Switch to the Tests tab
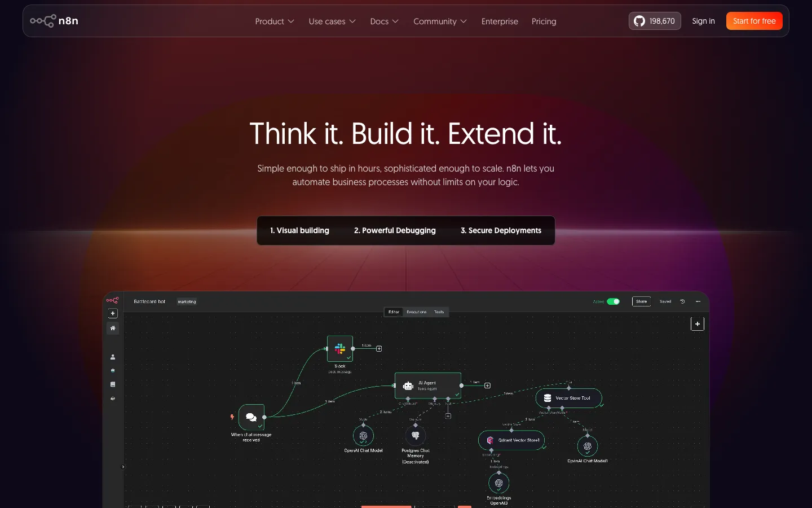812x508 pixels. (439, 312)
